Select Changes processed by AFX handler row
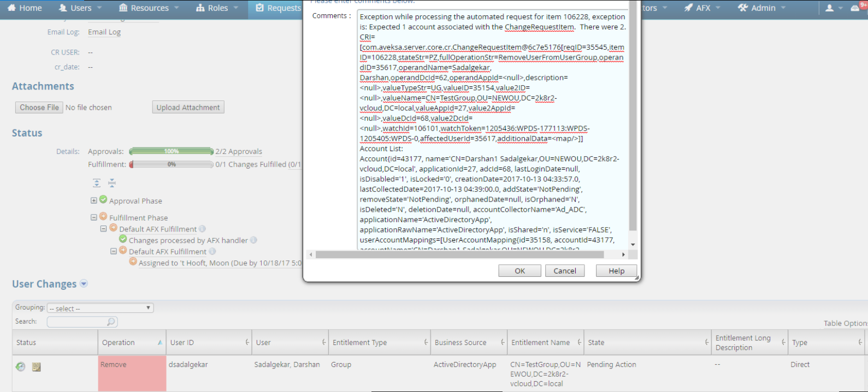Image resolution: width=868 pixels, height=392 pixels. tap(189, 240)
